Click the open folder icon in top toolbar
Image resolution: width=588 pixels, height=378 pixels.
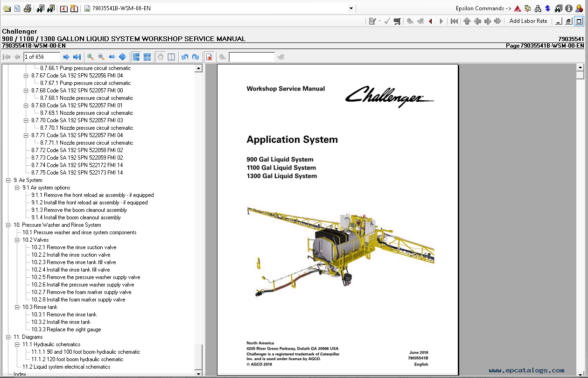[x=7, y=8]
